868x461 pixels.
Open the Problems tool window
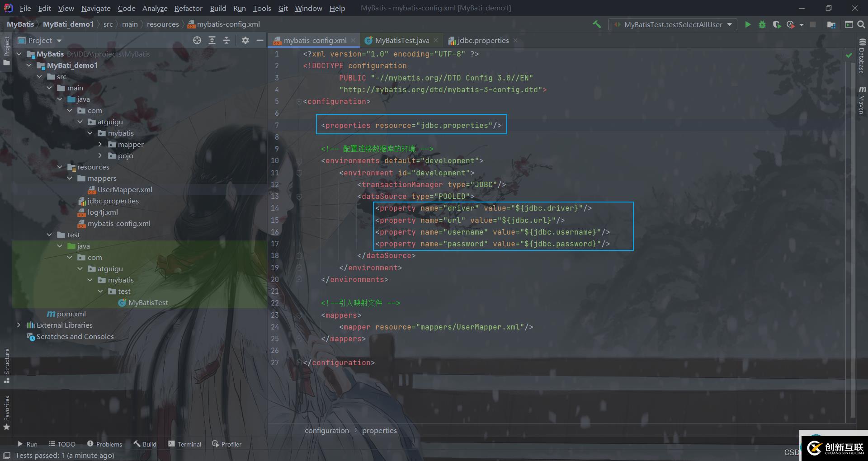(104, 444)
